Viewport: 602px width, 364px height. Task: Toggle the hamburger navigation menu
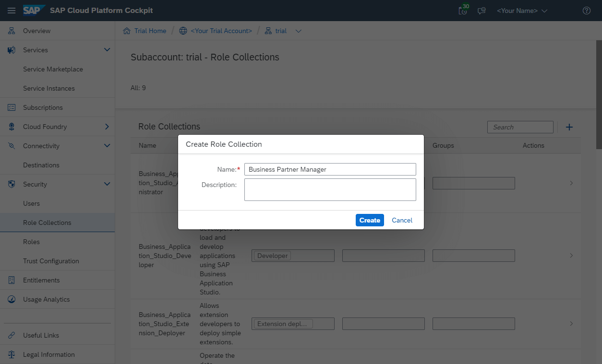pos(12,11)
